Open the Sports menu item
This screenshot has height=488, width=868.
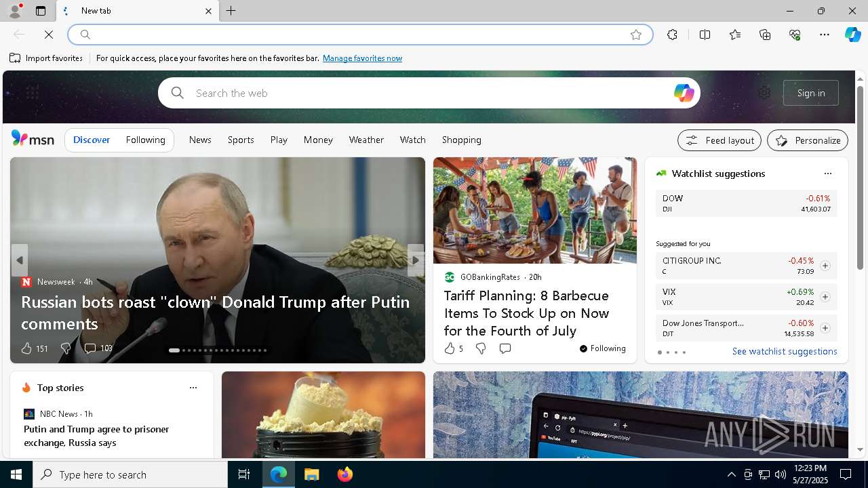click(241, 140)
